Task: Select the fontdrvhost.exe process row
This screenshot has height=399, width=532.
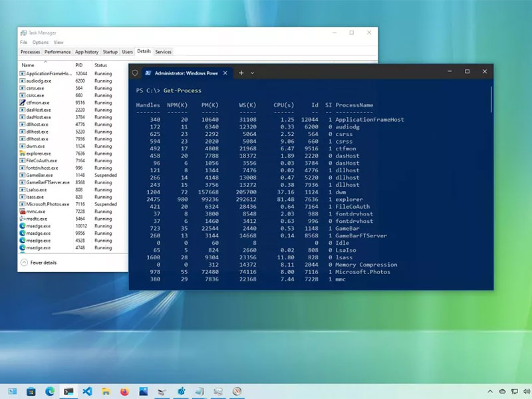Action: (x=73, y=168)
